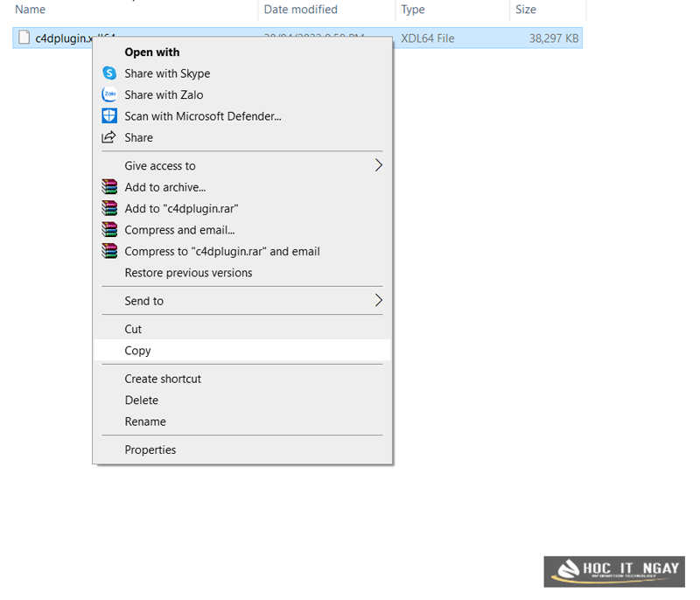Click the Skype icon in context menu

(109, 73)
